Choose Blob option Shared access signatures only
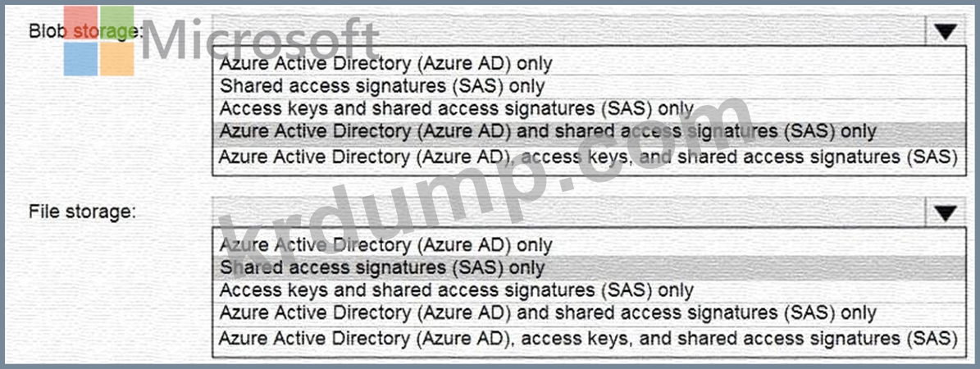The image size is (980, 369). coord(382,85)
